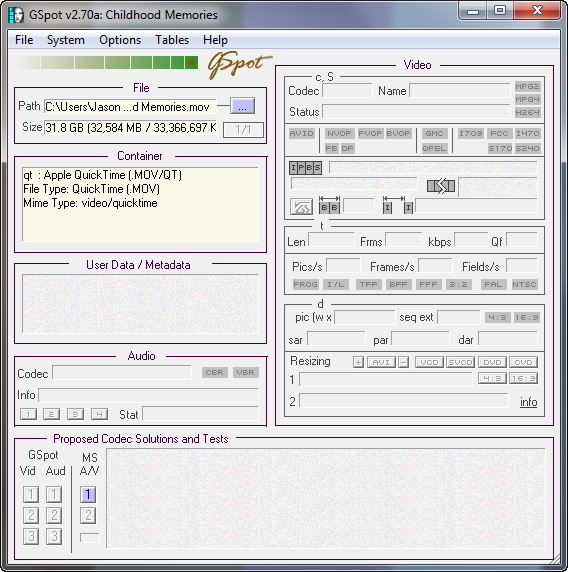Click the VBR audio indicator
This screenshot has width=568, height=572.
pos(246,372)
